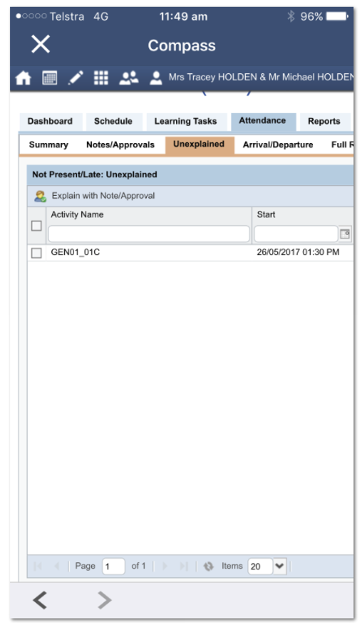This screenshot has height=623, width=364.
Task: Open the Start date picker icon
Action: [x=345, y=234]
